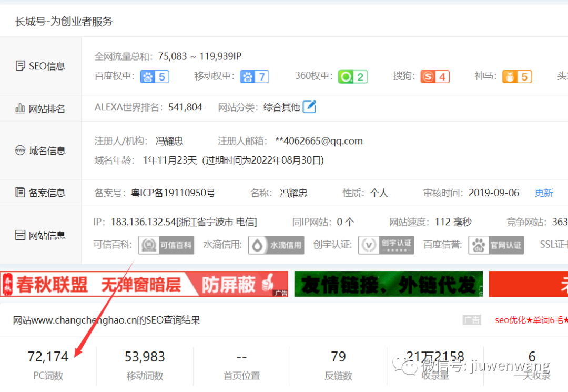Click the Sogou rank badge showing 4
The height and width of the screenshot is (392, 568).
(434, 76)
